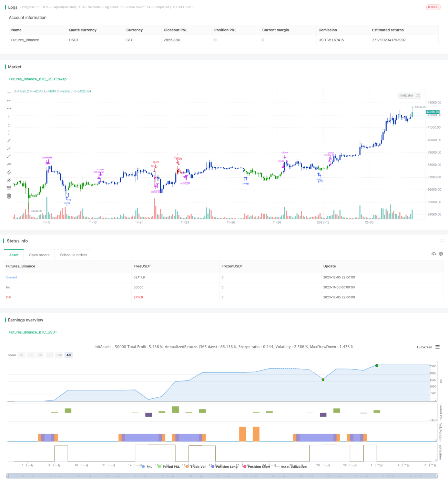448x486 pixels.
Task: Select the price label drawing tool
Action: coord(9,164)
